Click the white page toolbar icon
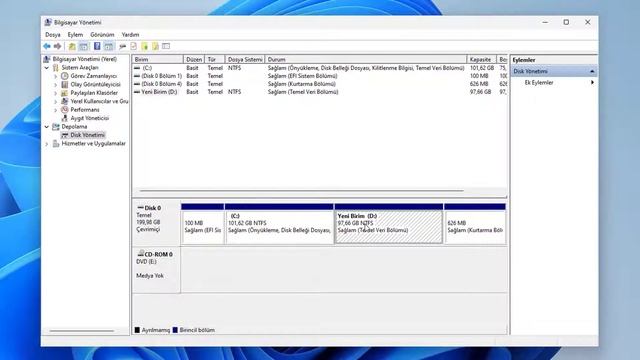 point(133,46)
